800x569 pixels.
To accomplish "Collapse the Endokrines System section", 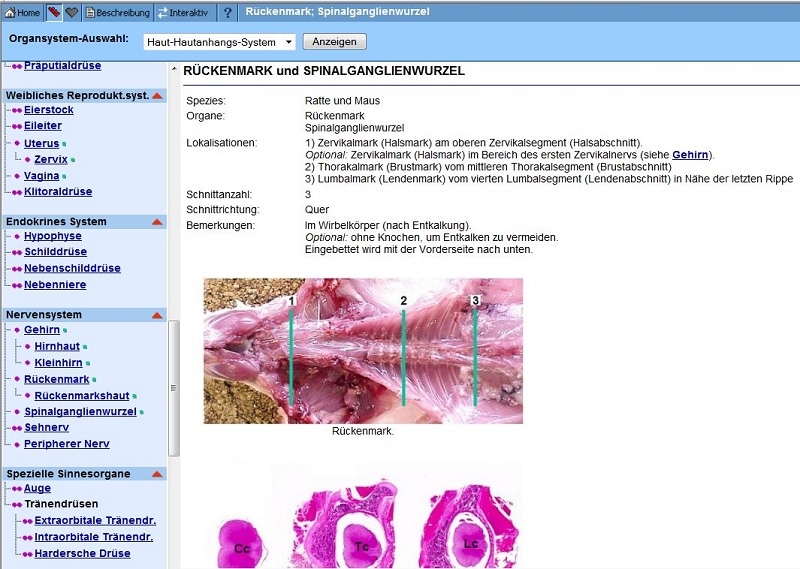I will tap(157, 221).
